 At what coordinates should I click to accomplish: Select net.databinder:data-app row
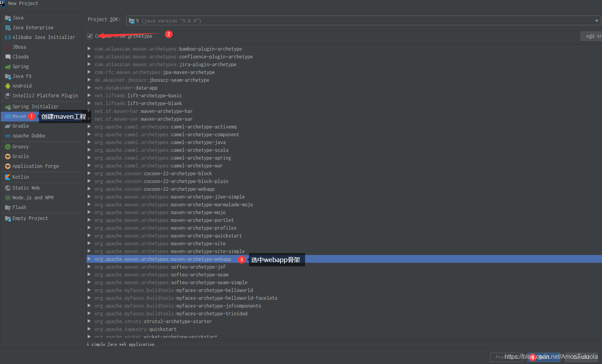(x=344, y=88)
